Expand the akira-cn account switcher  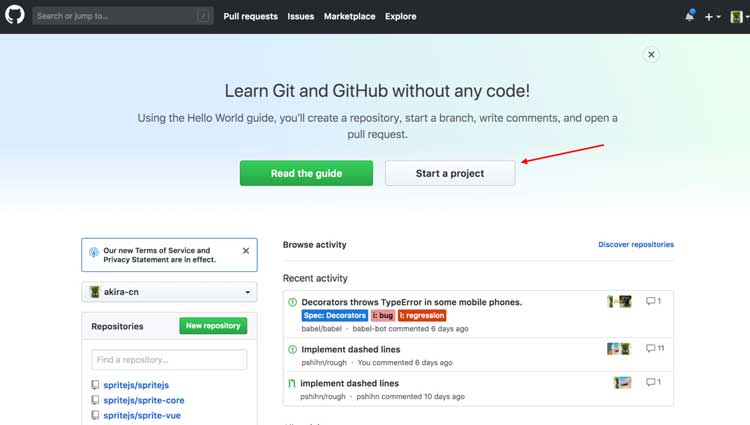point(169,292)
